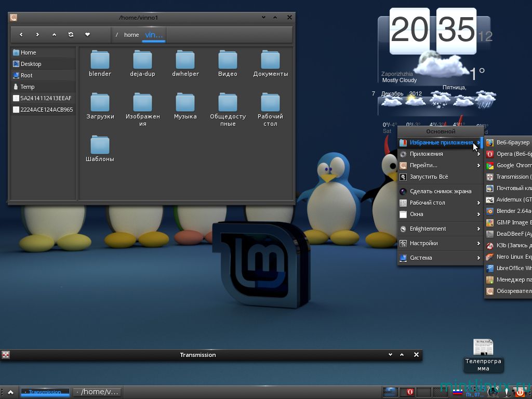The image size is (532, 399).
Task: Open the Музыка folder
Action: click(x=185, y=106)
